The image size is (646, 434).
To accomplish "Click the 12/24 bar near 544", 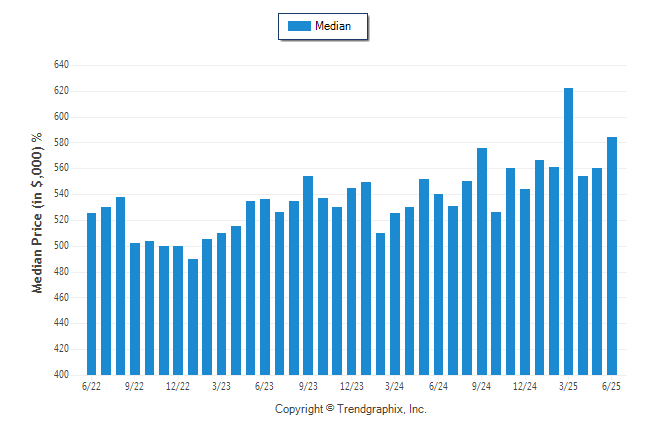I will point(525,282).
